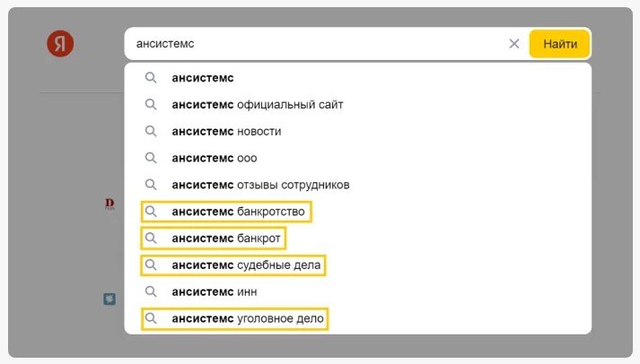
Task: Click the Yandex logo icon
Action: tap(60, 43)
